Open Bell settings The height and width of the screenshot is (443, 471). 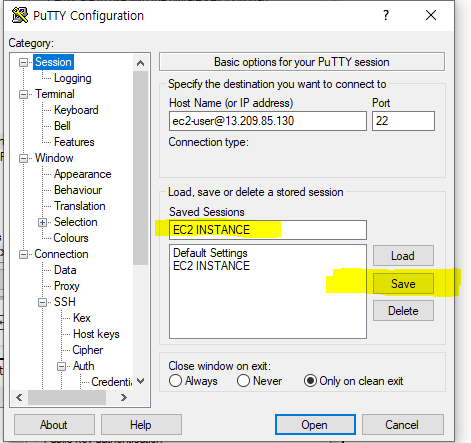pyautogui.click(x=62, y=126)
